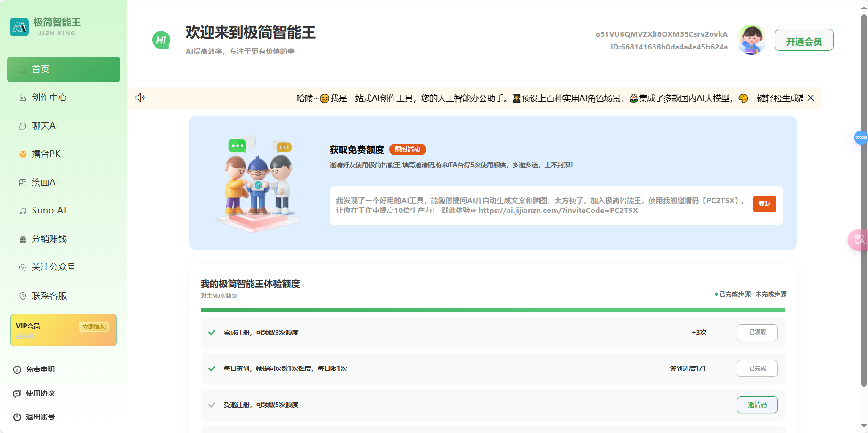Open 分销赚钱 from the sidebar
This screenshot has height=433, width=868.
click(x=49, y=238)
